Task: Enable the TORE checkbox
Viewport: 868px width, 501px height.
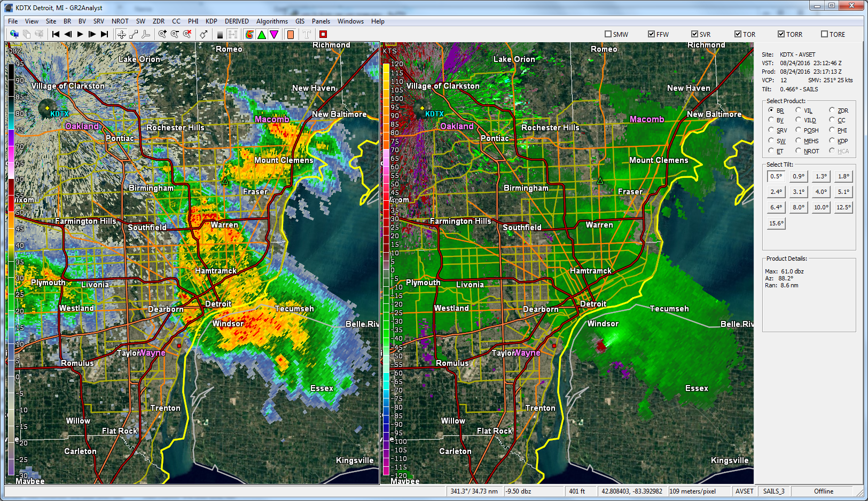Action: point(824,34)
